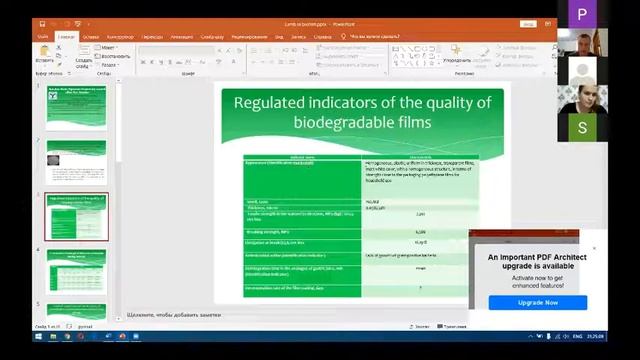Switch to the Главная tab
This screenshot has width=640, height=360.
[x=66, y=37]
